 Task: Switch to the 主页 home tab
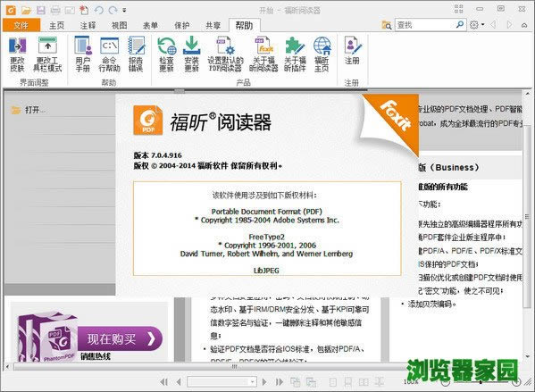coord(56,25)
